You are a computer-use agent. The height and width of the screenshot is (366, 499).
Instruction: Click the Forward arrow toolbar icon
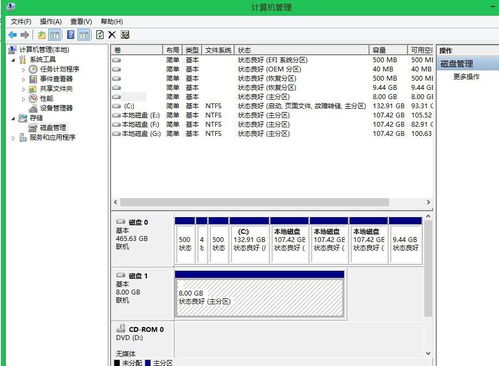(25, 35)
